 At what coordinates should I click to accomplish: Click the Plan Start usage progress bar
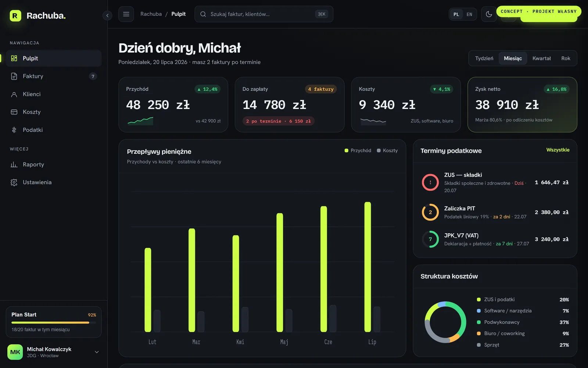tap(54, 322)
